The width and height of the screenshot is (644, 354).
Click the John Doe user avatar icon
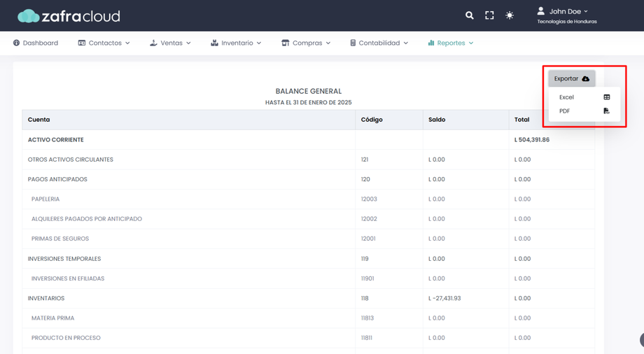click(540, 11)
